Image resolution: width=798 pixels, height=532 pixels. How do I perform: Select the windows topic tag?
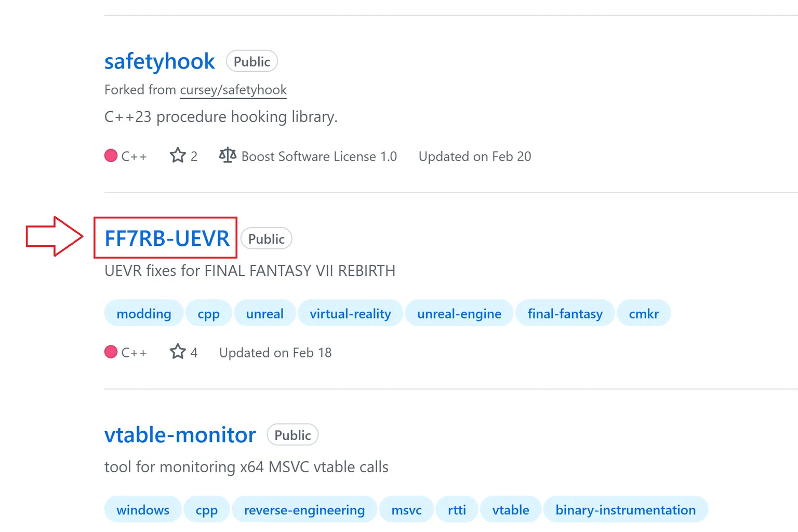(x=143, y=510)
